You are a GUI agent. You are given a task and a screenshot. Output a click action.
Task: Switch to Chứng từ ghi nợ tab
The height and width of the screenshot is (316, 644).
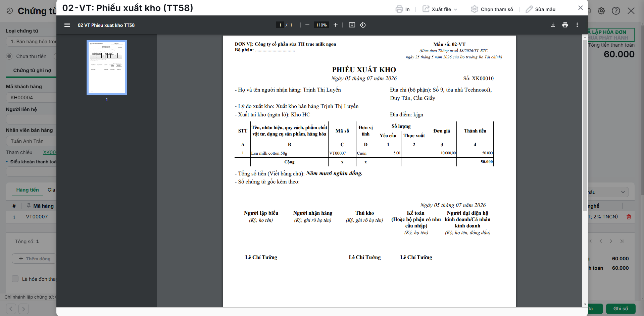pyautogui.click(x=32, y=70)
